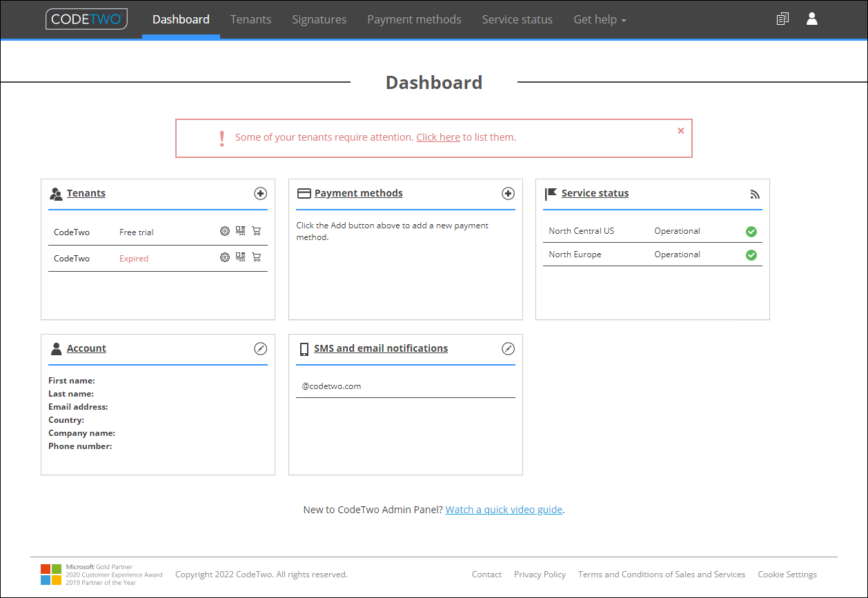Open the Service status RSS feed icon
The image size is (868, 598).
pyautogui.click(x=755, y=195)
